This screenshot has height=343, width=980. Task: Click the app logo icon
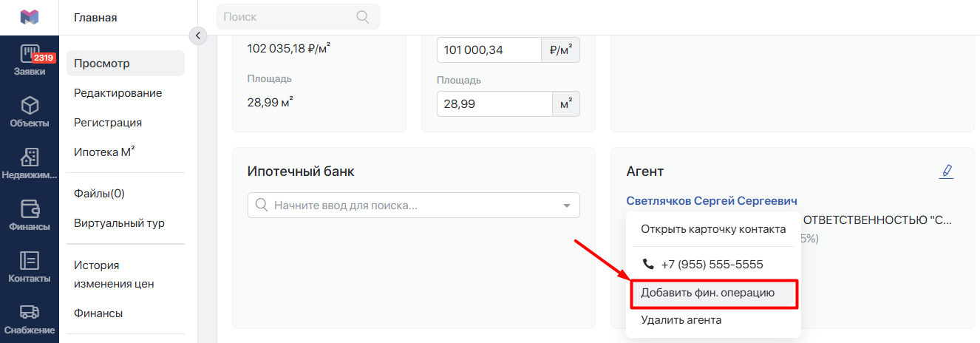tap(30, 17)
